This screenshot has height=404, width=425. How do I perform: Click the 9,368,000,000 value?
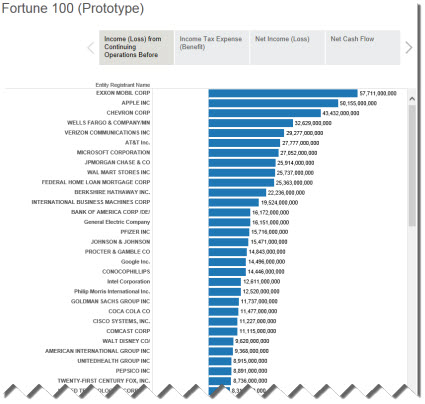(252, 351)
